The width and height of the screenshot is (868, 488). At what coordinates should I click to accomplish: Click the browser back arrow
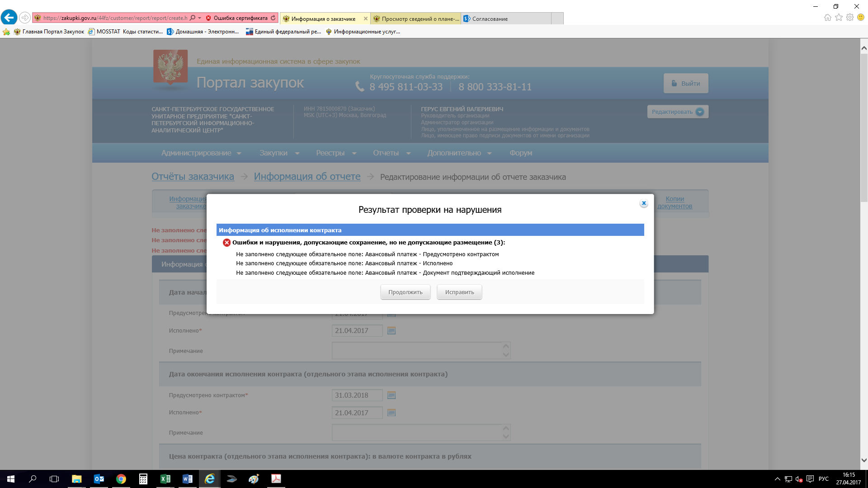pos(9,18)
